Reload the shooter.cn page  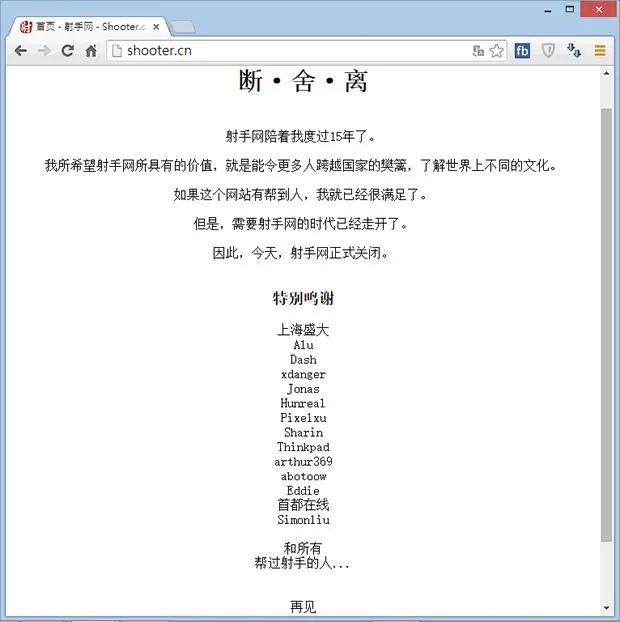pyautogui.click(x=68, y=50)
